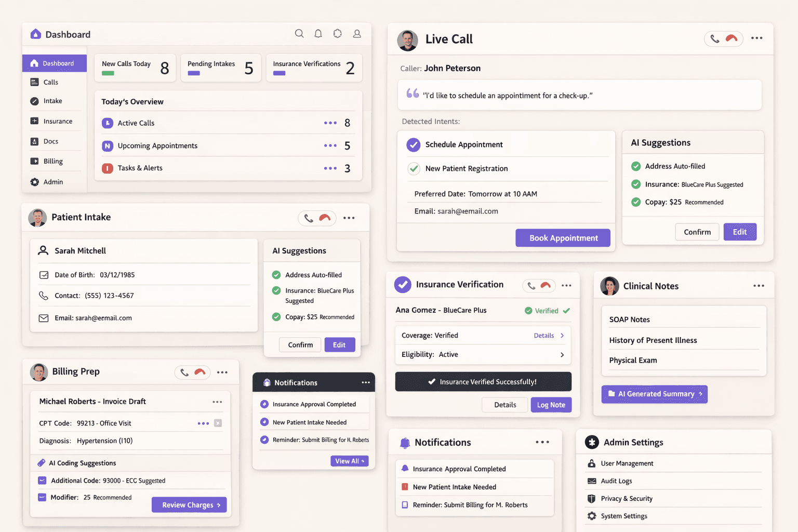The height and width of the screenshot is (532, 798).
Task: Click Edit in Patient Intake AI Suggestions
Action: [x=339, y=345]
